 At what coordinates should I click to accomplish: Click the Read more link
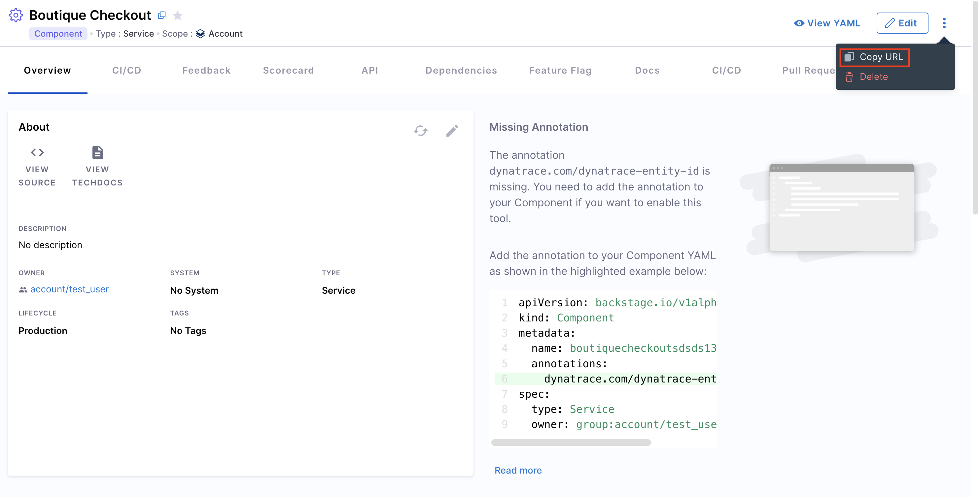[518, 470]
